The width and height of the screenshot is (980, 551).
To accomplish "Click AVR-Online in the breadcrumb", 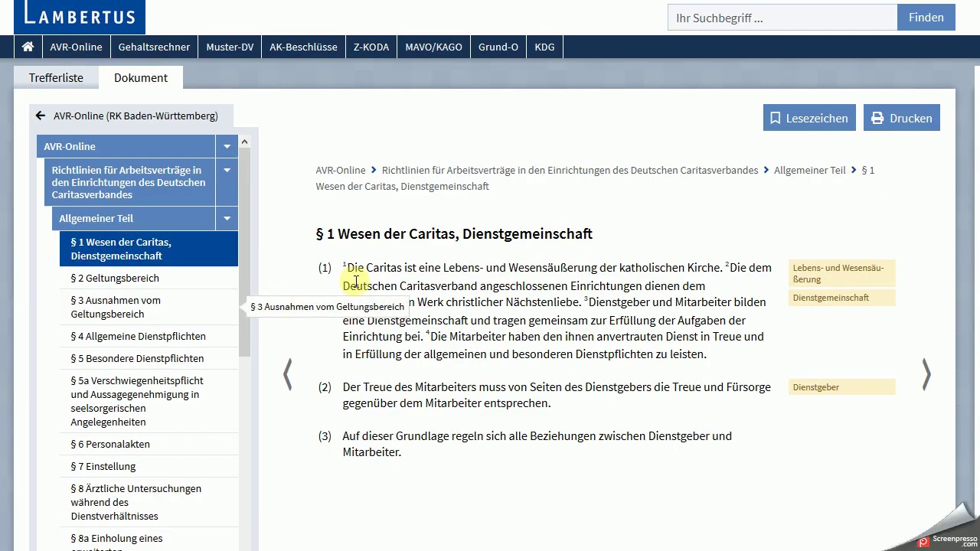I will (341, 170).
